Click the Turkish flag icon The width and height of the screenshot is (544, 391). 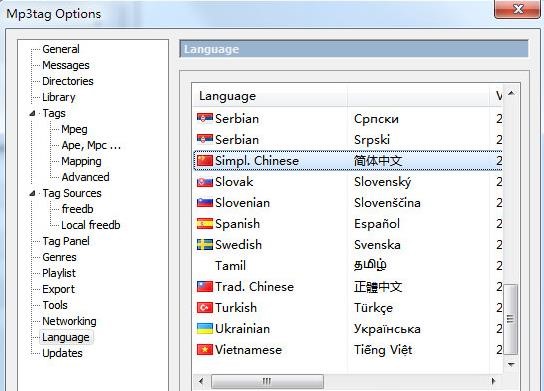[205, 308]
